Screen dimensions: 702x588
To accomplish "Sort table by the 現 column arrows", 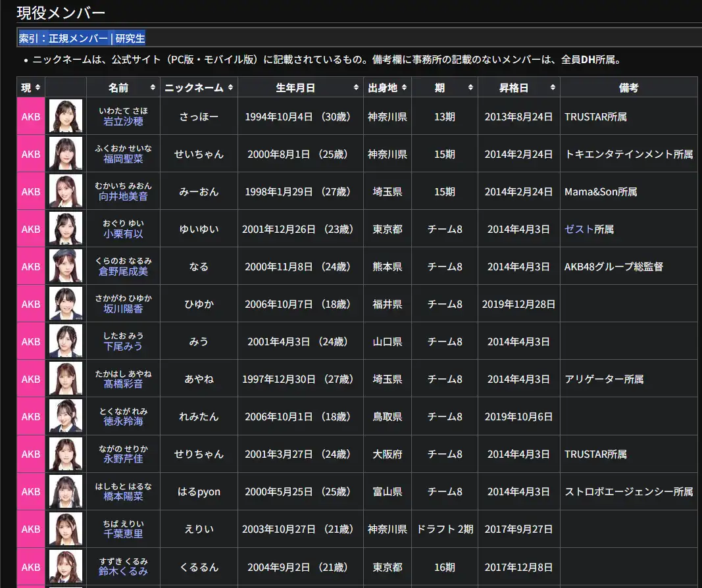I will (38, 87).
